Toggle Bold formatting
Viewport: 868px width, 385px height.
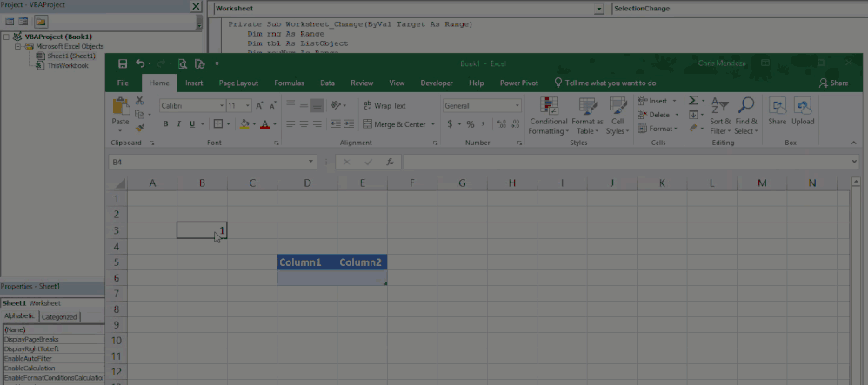tap(165, 124)
